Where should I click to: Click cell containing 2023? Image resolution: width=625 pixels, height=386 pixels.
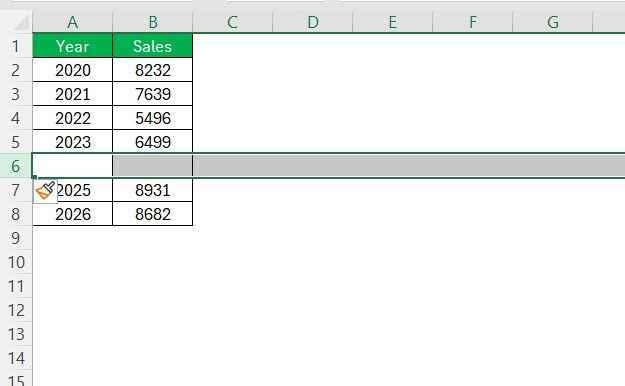pyautogui.click(x=73, y=142)
